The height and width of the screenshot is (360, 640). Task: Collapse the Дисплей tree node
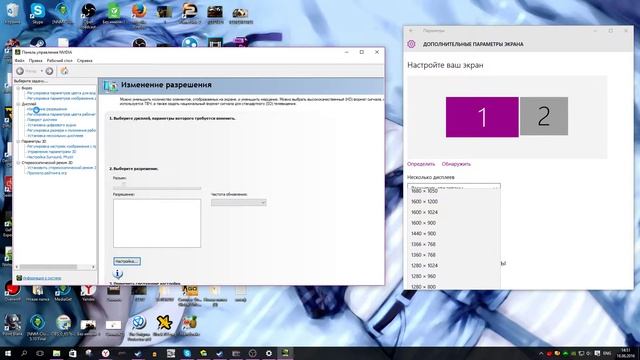click(18, 104)
